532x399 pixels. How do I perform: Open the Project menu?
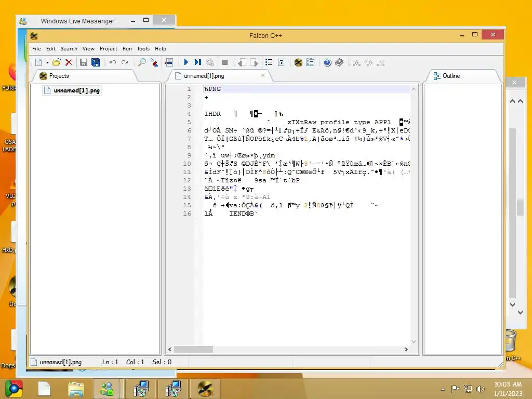coord(109,48)
